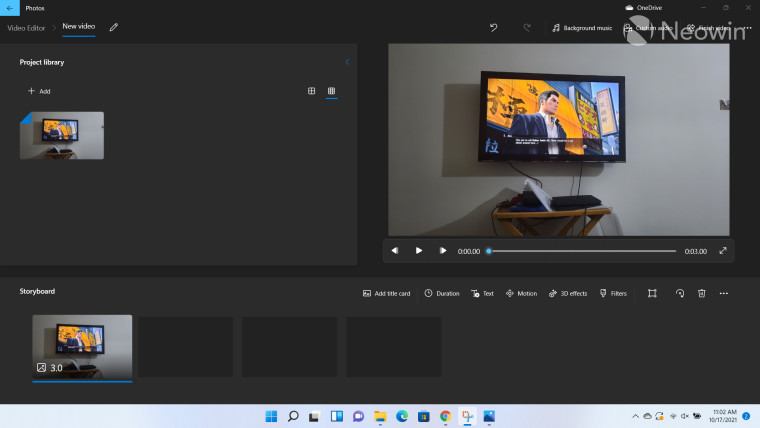
Task: Step forward one frame in preview
Action: pyautogui.click(x=443, y=251)
